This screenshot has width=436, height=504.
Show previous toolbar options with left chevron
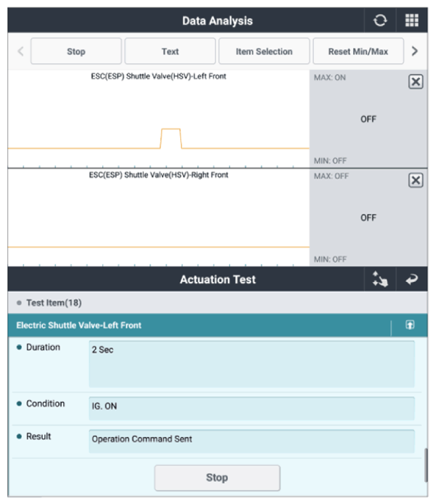click(21, 51)
